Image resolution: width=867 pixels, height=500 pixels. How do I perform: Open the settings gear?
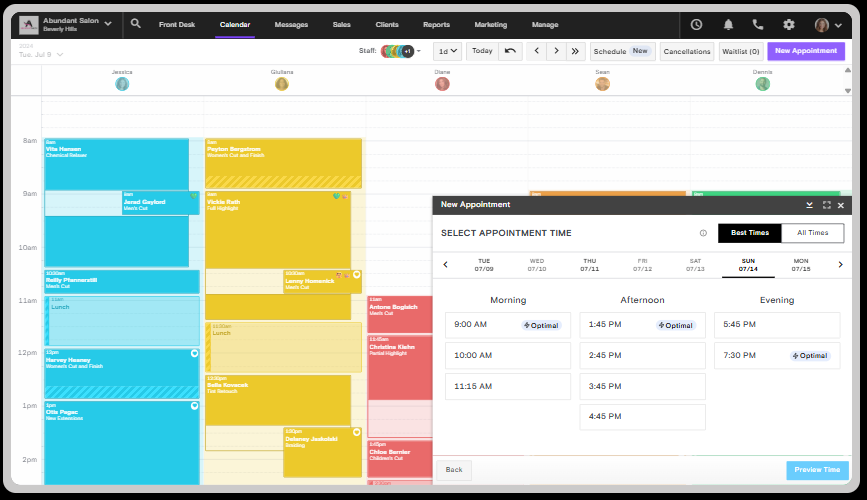789,24
